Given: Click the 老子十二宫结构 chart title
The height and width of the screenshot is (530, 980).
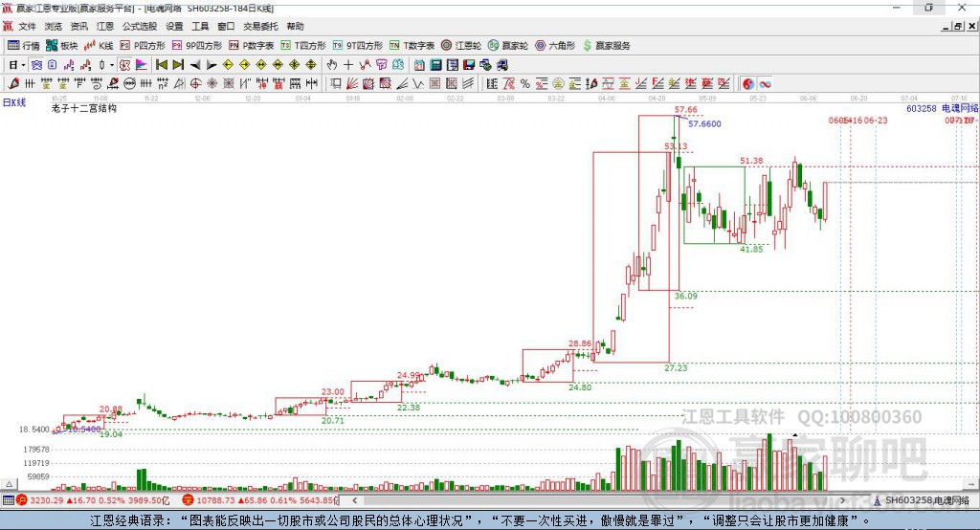Looking at the screenshot, I should point(84,108).
